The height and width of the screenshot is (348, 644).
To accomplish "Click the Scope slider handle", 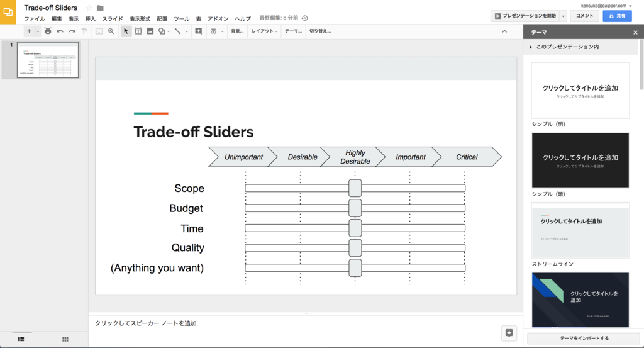I will pyautogui.click(x=355, y=188).
